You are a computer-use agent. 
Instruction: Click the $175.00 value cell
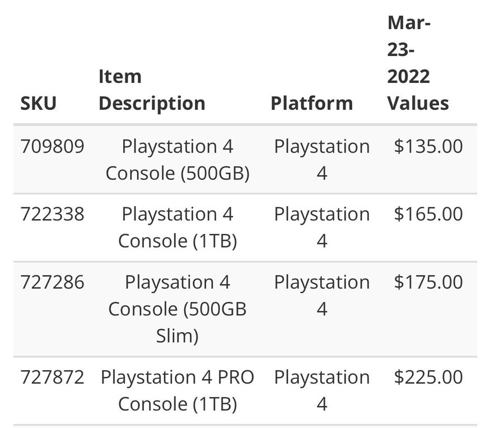click(428, 282)
